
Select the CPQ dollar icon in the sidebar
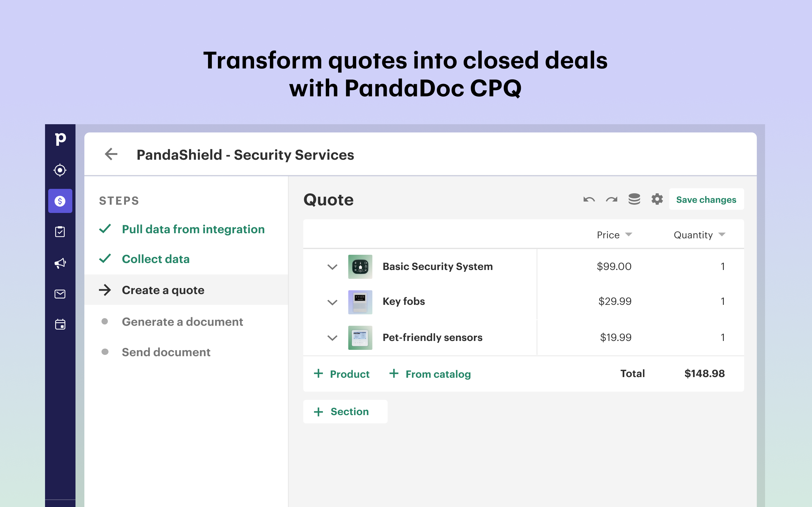(x=60, y=201)
